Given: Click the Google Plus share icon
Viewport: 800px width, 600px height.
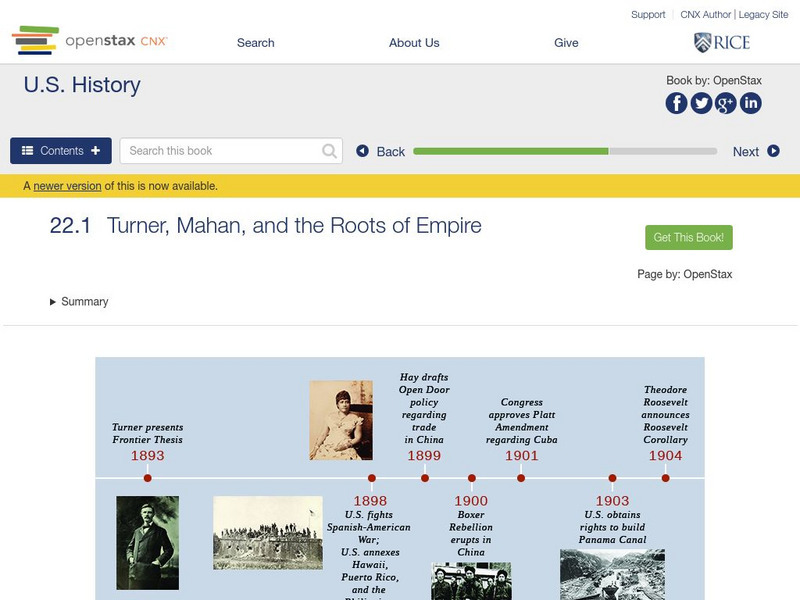Looking at the screenshot, I should [726, 103].
